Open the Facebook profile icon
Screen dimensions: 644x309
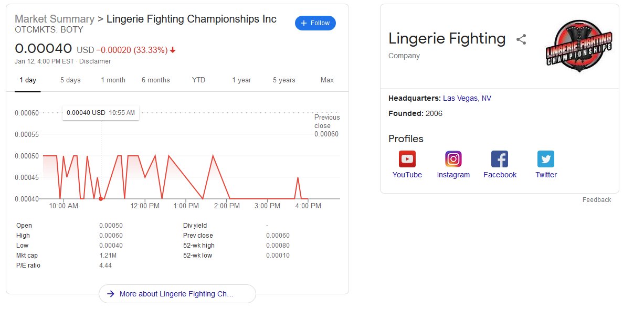tap(500, 159)
